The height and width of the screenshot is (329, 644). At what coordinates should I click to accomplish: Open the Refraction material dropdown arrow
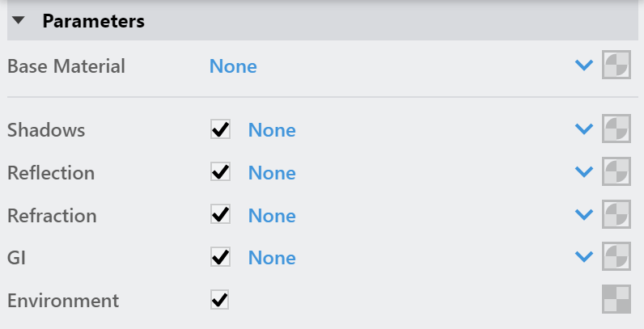583,214
